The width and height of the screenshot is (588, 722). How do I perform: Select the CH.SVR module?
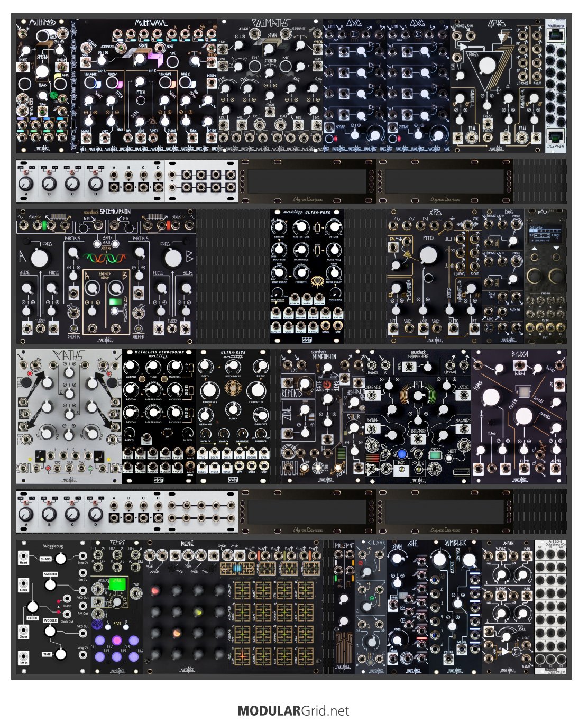(371, 607)
